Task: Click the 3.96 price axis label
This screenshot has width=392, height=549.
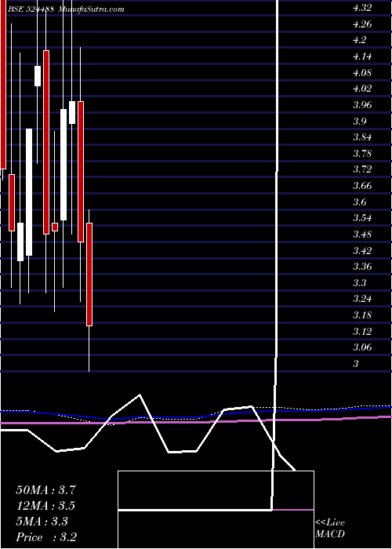Action: (x=362, y=105)
